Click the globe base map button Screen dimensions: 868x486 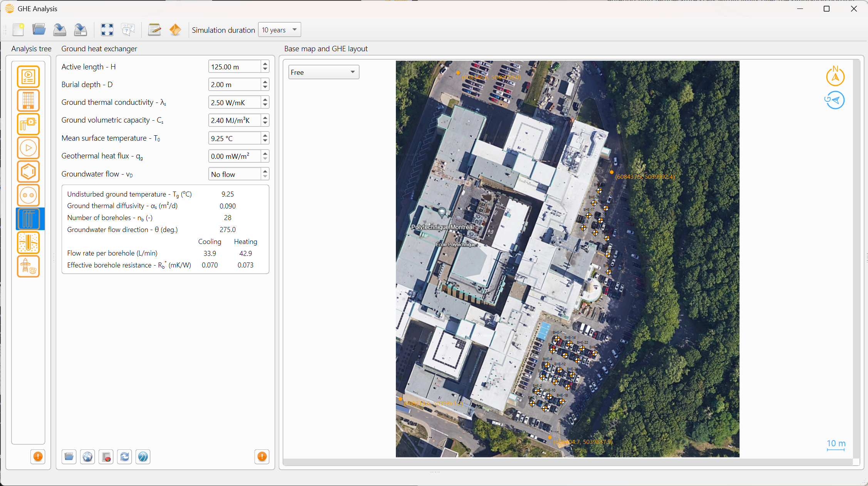(x=87, y=457)
